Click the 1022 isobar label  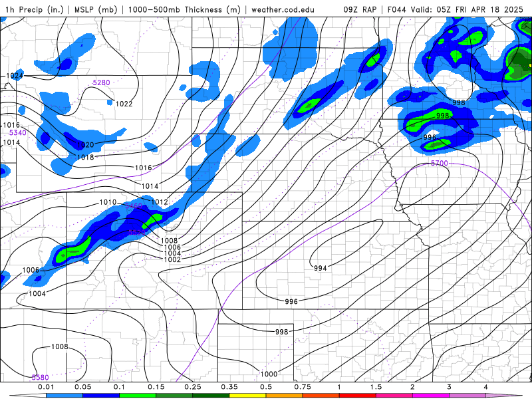click(124, 104)
